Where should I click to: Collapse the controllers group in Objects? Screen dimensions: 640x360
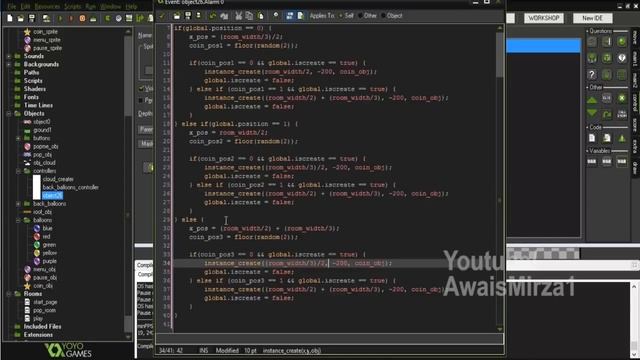(18, 171)
